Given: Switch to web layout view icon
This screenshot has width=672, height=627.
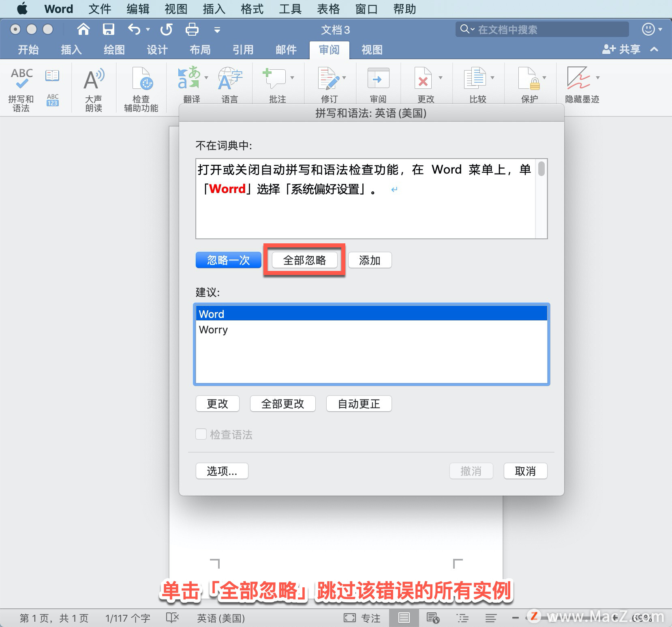Looking at the screenshot, I should coord(433,618).
